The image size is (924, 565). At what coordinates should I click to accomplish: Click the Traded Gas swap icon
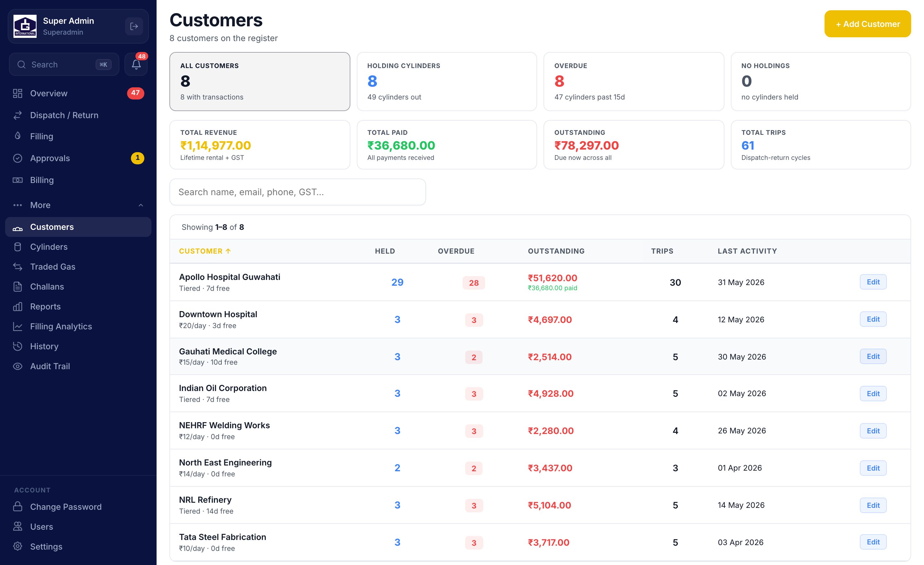18,267
